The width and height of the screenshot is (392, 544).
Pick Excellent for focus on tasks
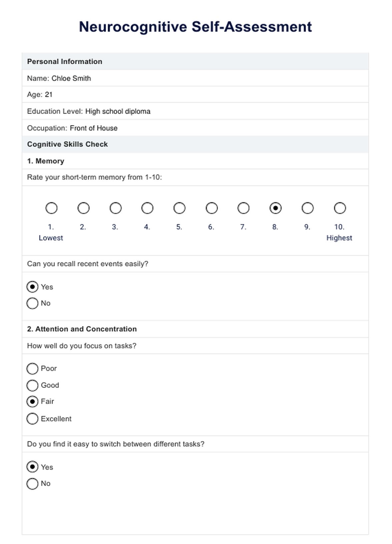32,419
